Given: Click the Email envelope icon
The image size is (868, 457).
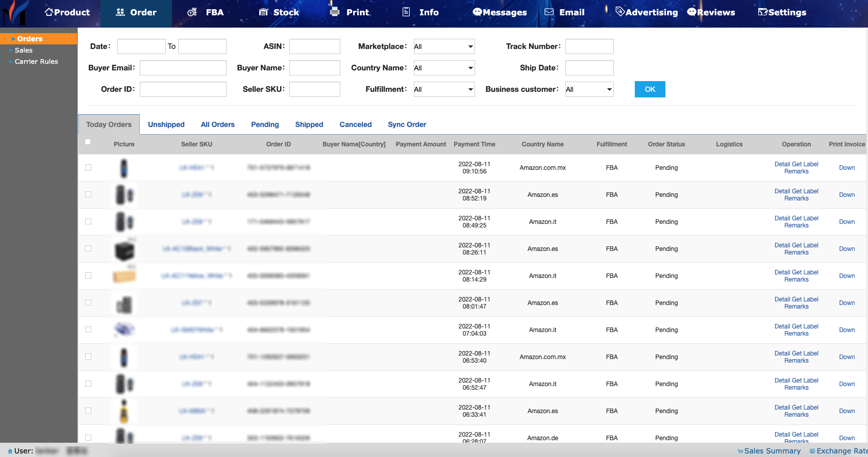Looking at the screenshot, I should 549,12.
